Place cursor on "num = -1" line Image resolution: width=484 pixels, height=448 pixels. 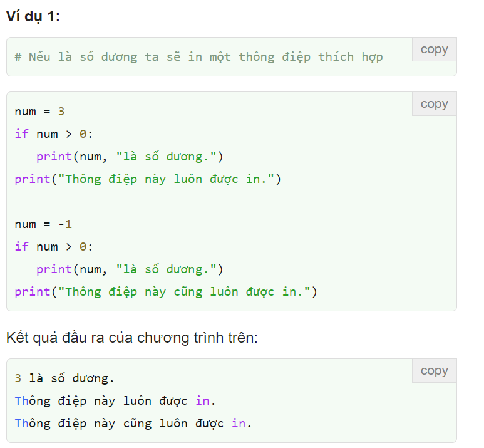pyautogui.click(x=43, y=224)
